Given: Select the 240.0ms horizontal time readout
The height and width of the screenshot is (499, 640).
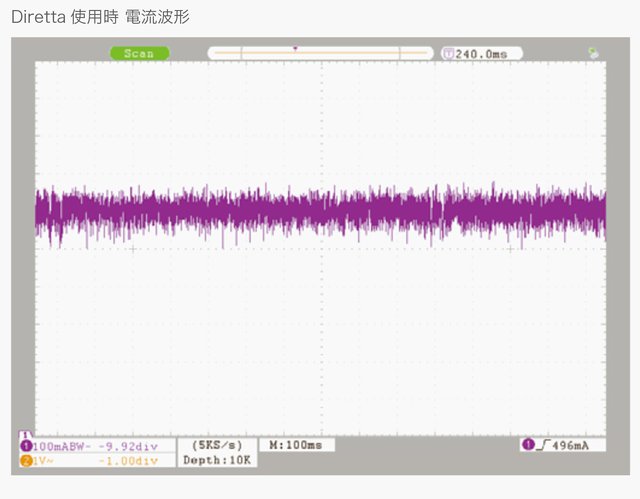Looking at the screenshot, I should click(481, 53).
